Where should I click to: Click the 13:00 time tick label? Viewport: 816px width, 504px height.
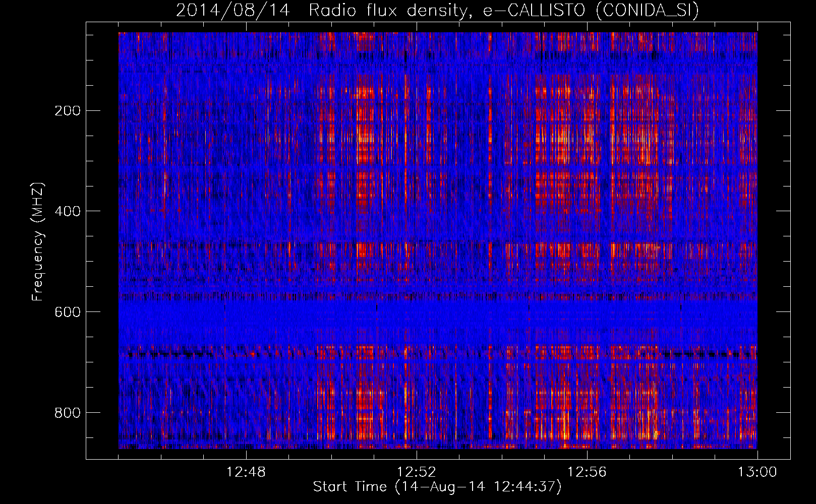click(757, 472)
